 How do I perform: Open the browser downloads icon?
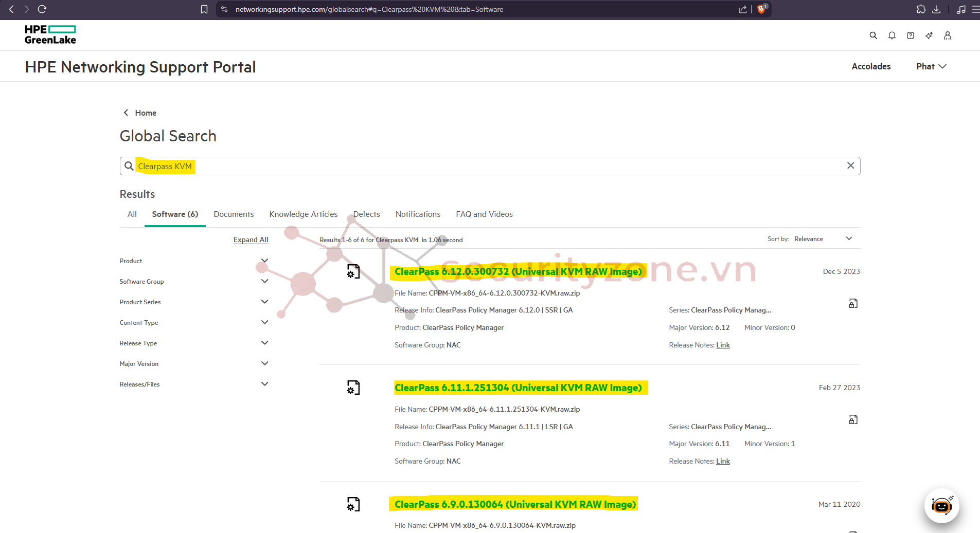[x=936, y=9]
